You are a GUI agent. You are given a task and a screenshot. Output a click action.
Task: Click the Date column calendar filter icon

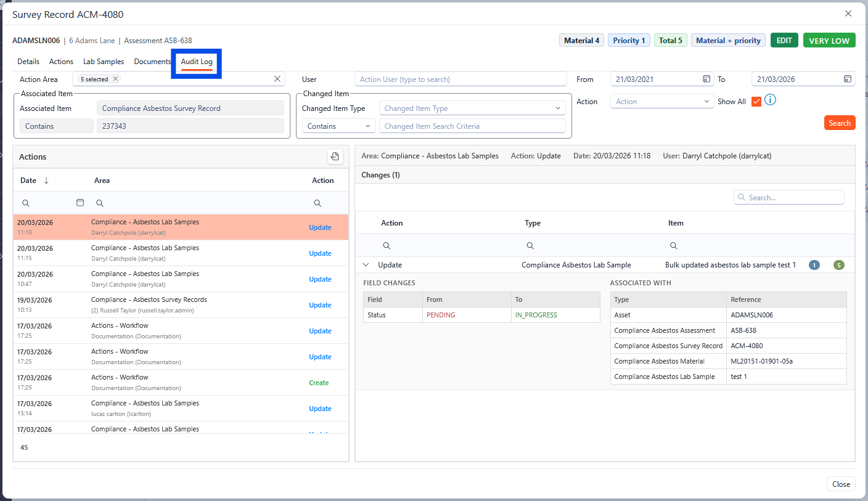pyautogui.click(x=80, y=203)
